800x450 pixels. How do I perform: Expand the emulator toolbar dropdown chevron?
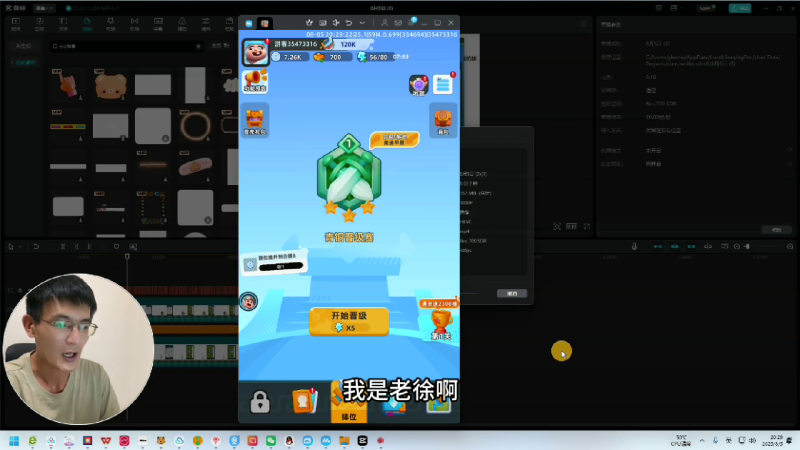tap(362, 23)
